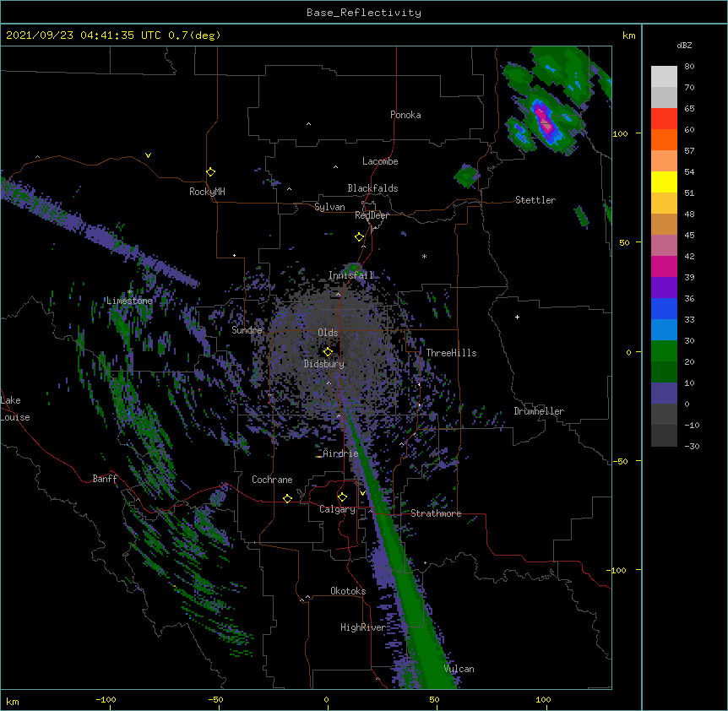Click the Limestone label

click(x=129, y=301)
